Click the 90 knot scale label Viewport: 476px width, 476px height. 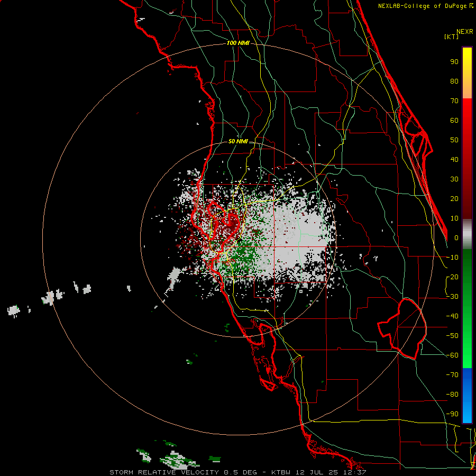(x=454, y=62)
